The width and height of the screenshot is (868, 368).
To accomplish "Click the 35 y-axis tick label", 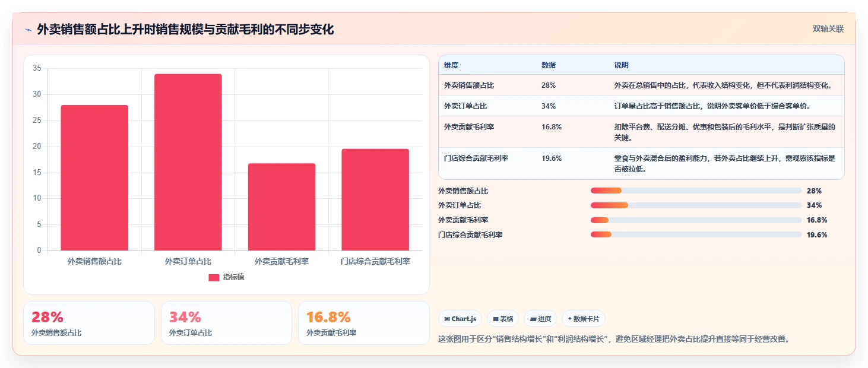I will (x=37, y=68).
